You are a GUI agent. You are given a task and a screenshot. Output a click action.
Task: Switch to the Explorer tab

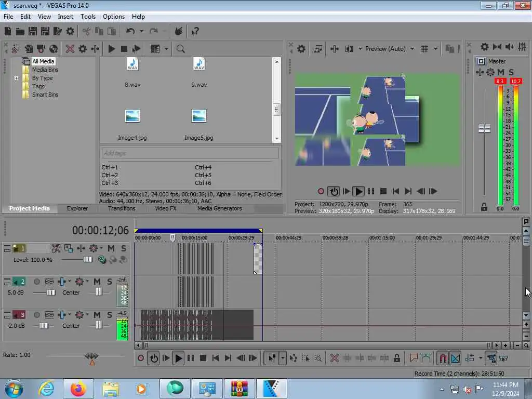click(77, 208)
